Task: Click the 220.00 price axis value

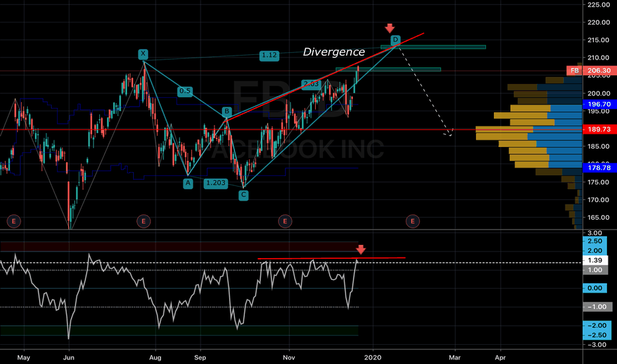Action: click(x=599, y=23)
